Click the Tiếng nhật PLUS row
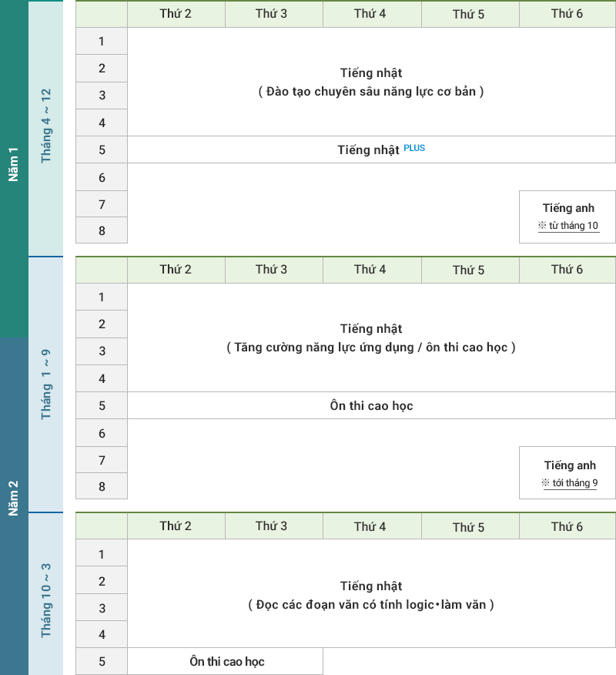 [371, 149]
